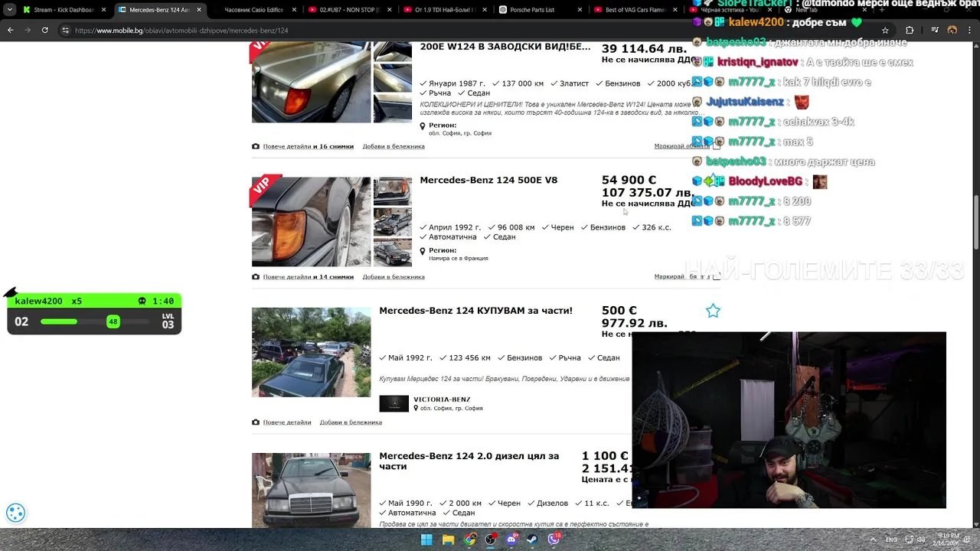Image resolution: width=980 pixels, height=551 pixels.
Task: Click 'Добави в бележника' under 500E V8 listing
Action: click(394, 277)
